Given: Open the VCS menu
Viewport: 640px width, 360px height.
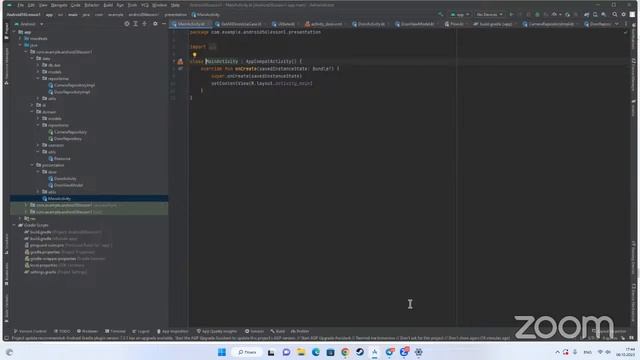Looking at the screenshot, I should (145, 5).
